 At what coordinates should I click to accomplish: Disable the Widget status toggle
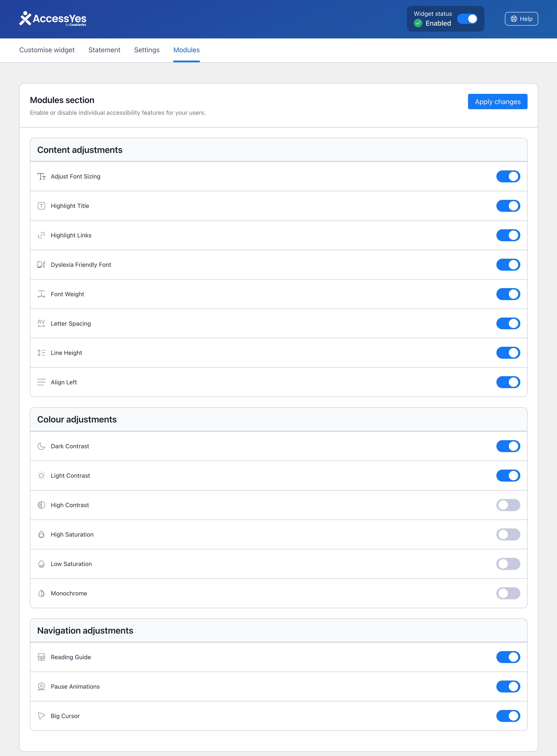coord(467,19)
